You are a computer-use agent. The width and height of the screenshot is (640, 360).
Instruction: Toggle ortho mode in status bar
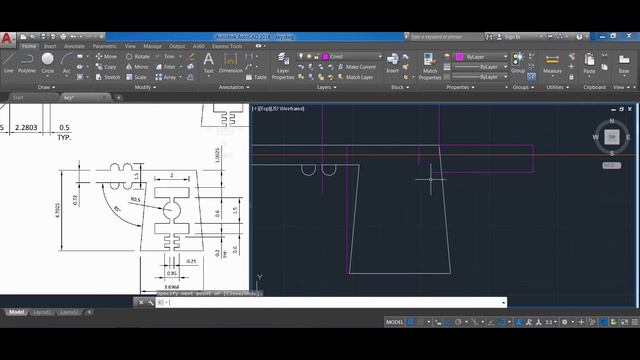click(x=448, y=322)
